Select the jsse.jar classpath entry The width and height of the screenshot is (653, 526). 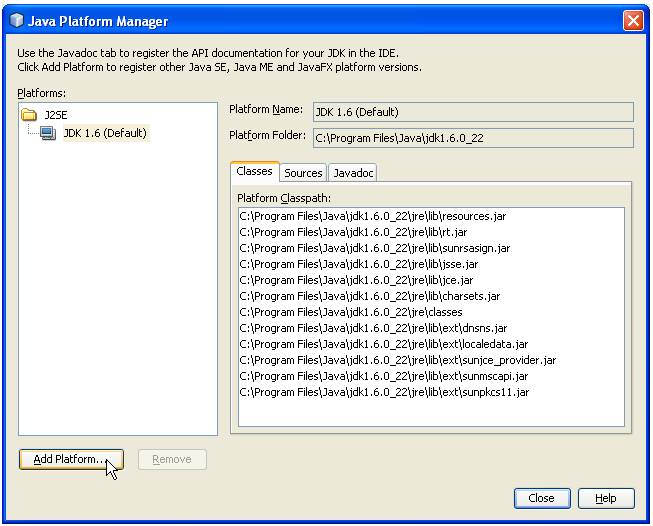point(359,264)
